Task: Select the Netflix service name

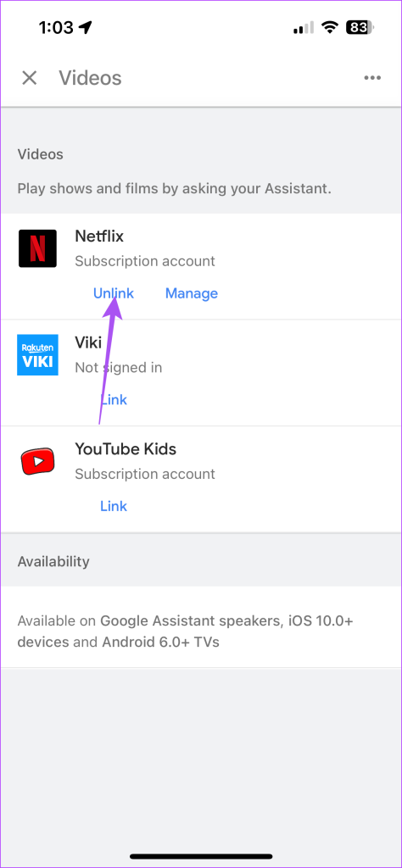Action: click(x=99, y=236)
